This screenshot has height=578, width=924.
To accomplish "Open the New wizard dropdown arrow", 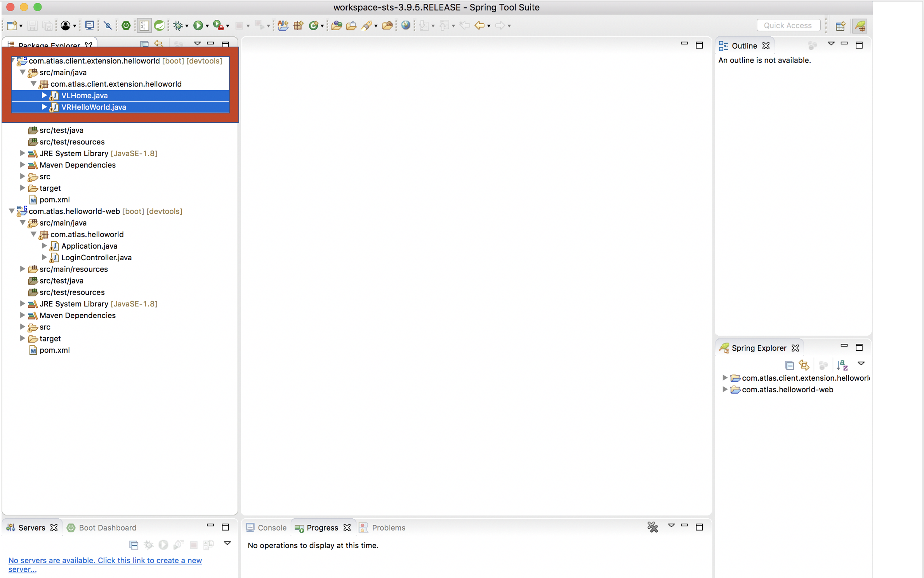I will [x=21, y=26].
